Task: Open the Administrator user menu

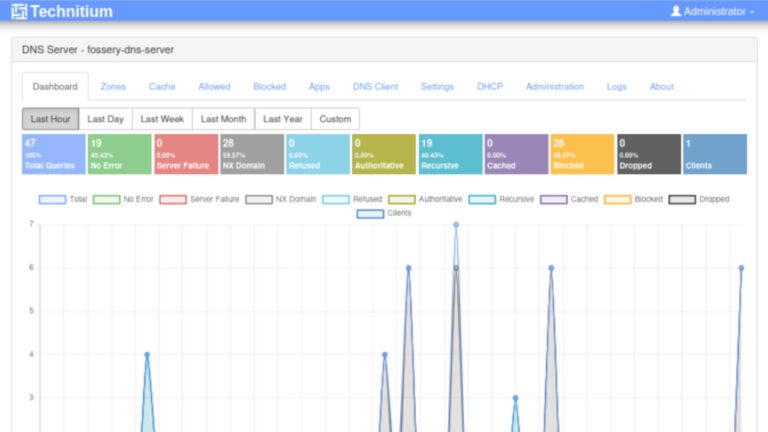Action: [x=712, y=11]
